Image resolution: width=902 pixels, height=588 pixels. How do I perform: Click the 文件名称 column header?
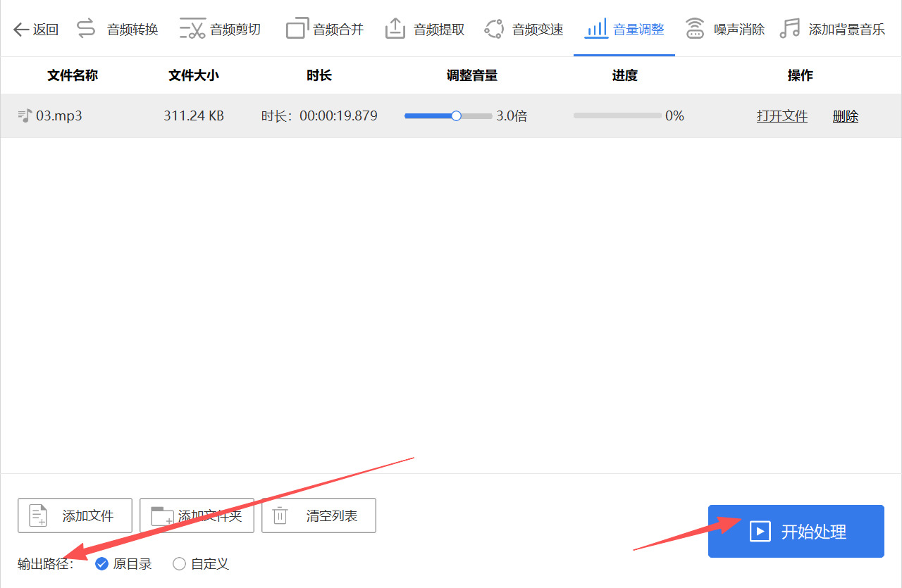pos(73,75)
